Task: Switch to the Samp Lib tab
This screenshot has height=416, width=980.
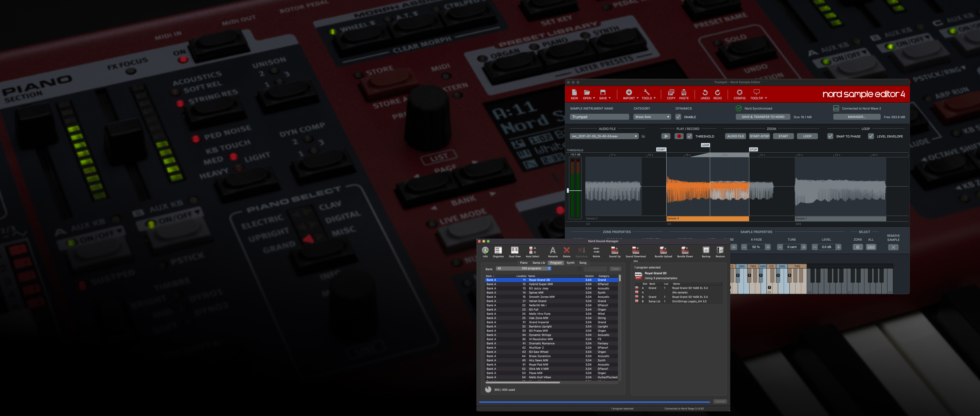Action: tap(538, 263)
